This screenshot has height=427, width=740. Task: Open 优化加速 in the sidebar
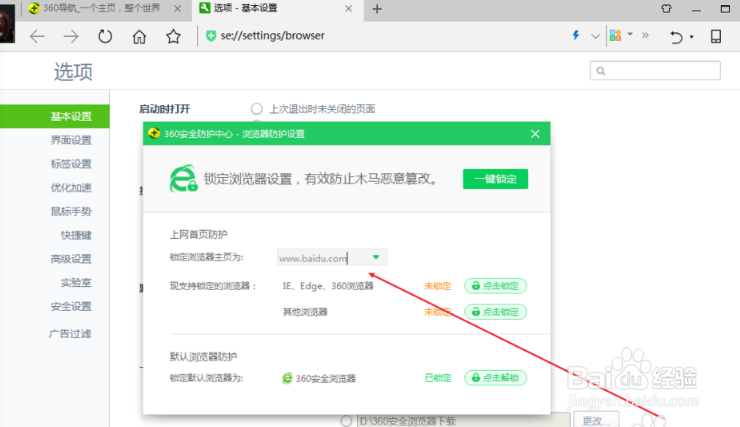click(71, 187)
